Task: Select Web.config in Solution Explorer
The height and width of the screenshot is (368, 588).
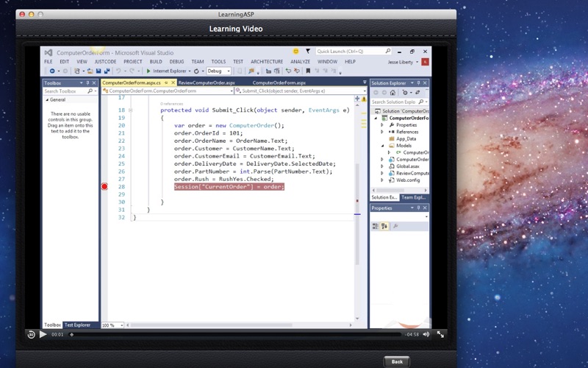Action: pyautogui.click(x=408, y=180)
